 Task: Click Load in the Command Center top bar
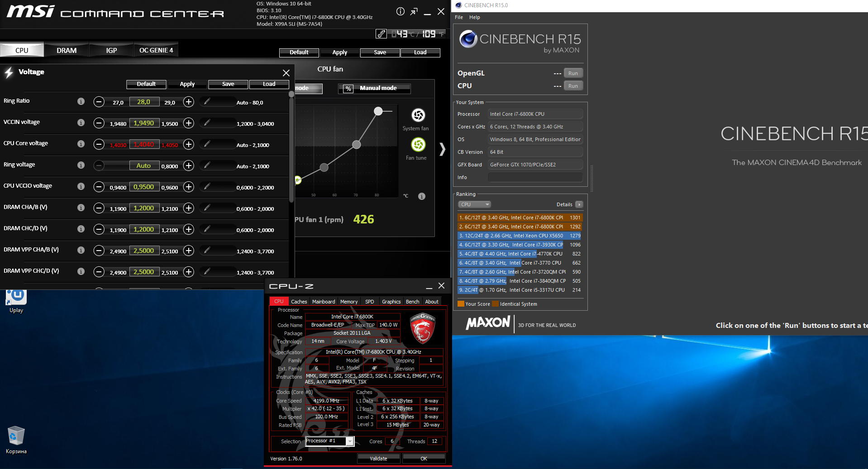(420, 52)
